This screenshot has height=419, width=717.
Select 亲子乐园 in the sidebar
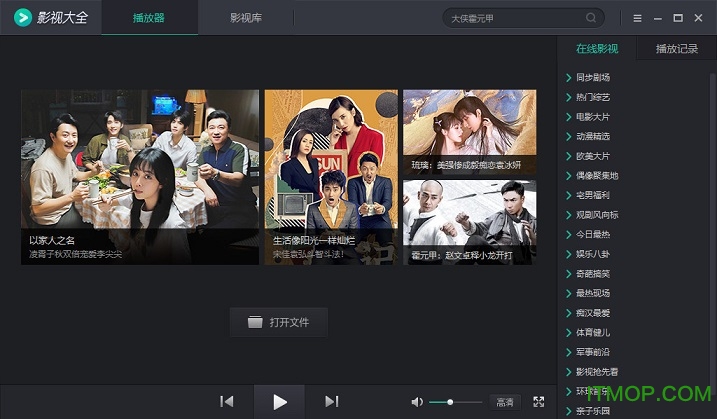[593, 411]
